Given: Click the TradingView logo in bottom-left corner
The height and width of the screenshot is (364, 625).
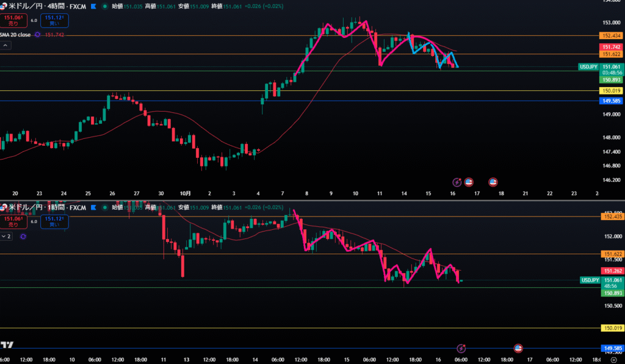Looking at the screenshot, I should click(9, 344).
